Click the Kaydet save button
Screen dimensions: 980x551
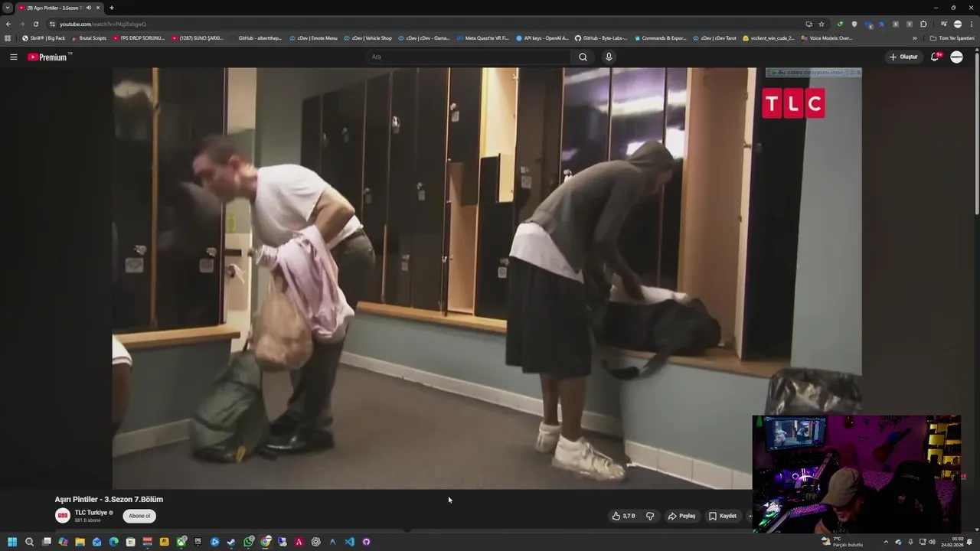pyautogui.click(x=723, y=516)
